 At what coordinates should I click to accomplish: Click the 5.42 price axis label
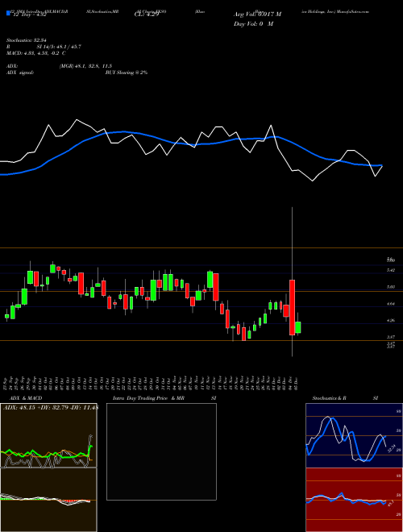tap(390, 270)
